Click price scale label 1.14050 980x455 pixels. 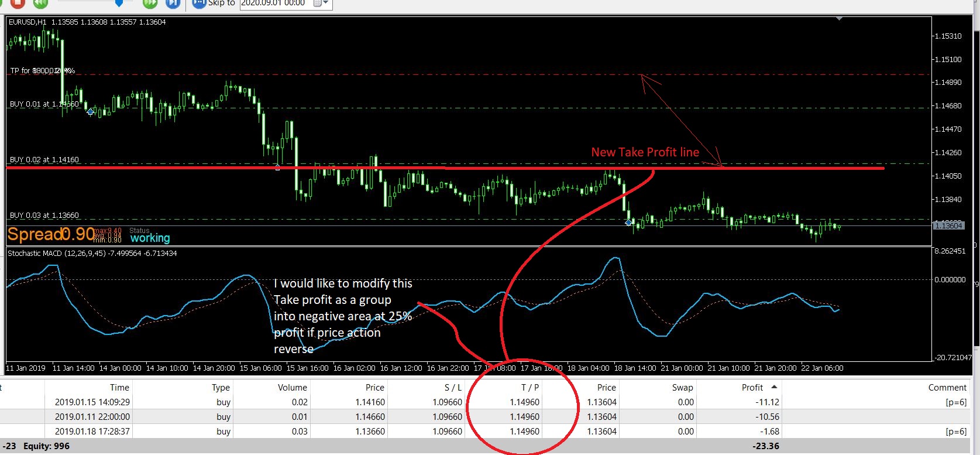(x=948, y=176)
